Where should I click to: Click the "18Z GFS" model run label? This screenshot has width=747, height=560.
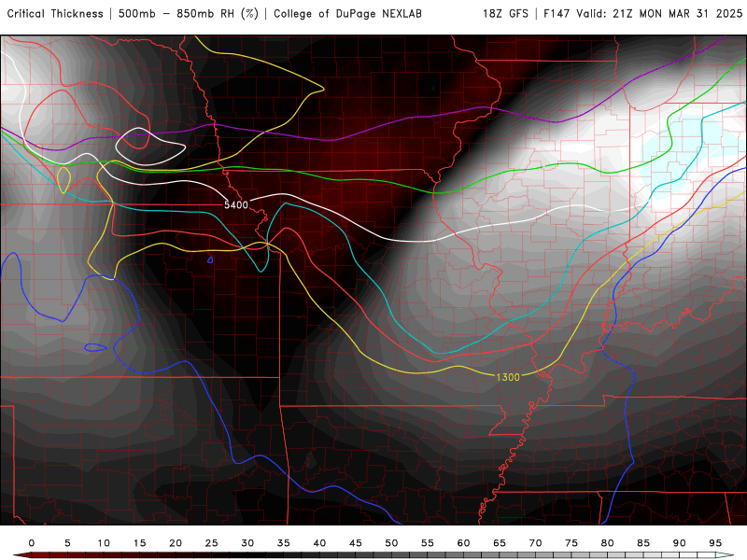pyautogui.click(x=505, y=14)
